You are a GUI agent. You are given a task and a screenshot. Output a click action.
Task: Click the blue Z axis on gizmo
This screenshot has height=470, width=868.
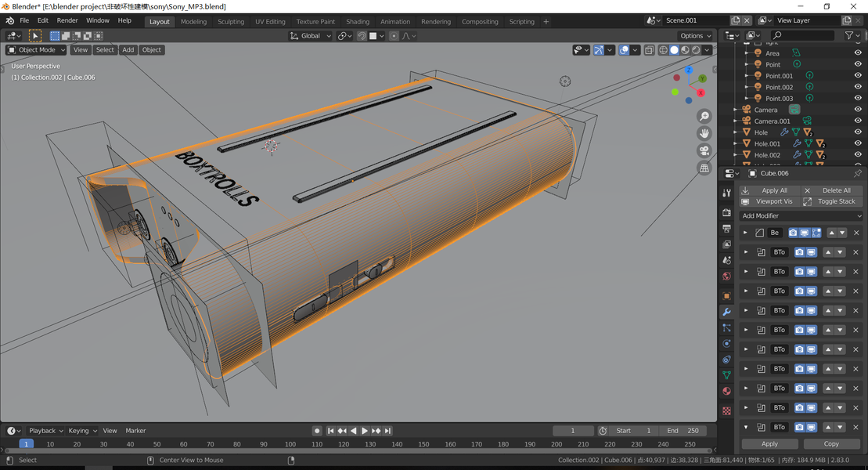click(x=689, y=70)
